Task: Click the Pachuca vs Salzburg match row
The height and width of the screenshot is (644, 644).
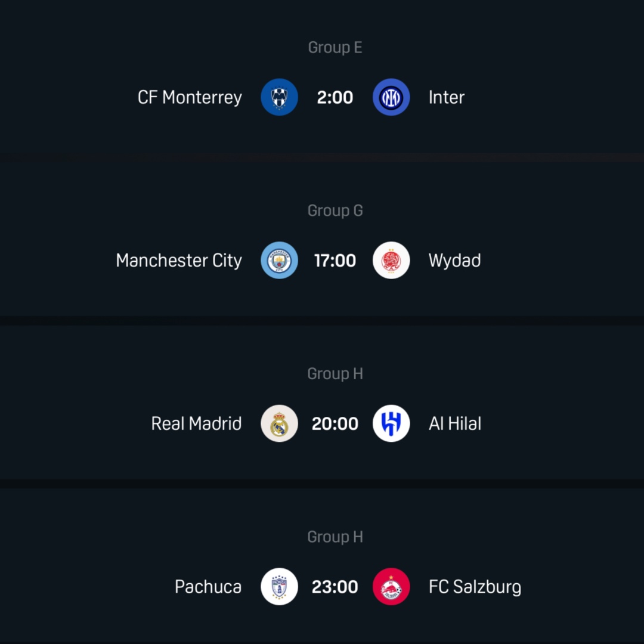Action: pos(335,587)
